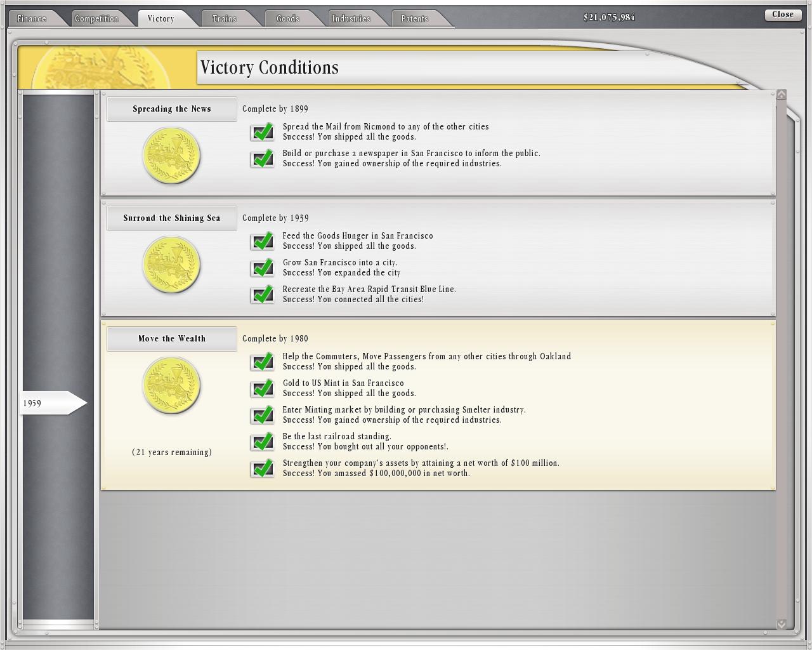812x650 pixels.
Task: Click the Bay Area Rapid Transit checkmark
Action: [263, 295]
